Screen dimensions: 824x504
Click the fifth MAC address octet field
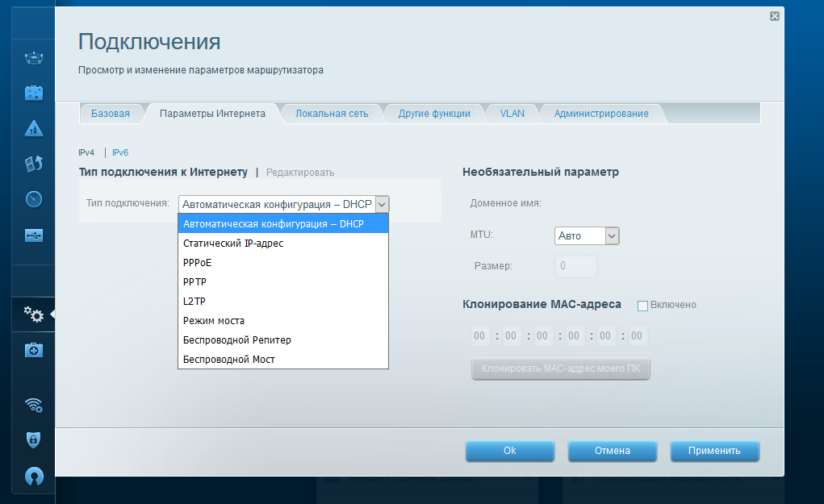point(606,335)
